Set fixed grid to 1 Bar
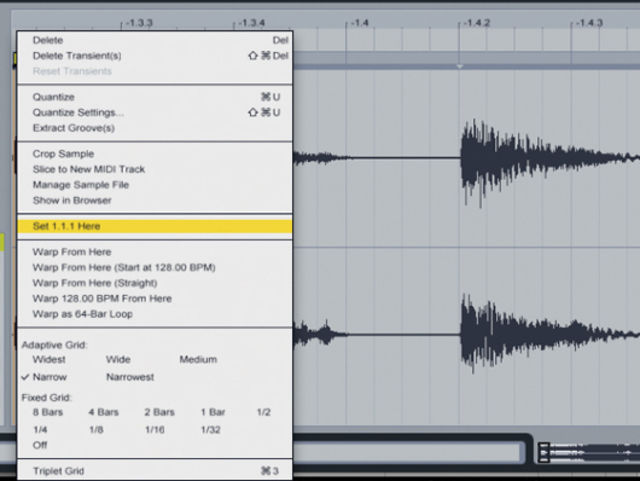 click(213, 412)
